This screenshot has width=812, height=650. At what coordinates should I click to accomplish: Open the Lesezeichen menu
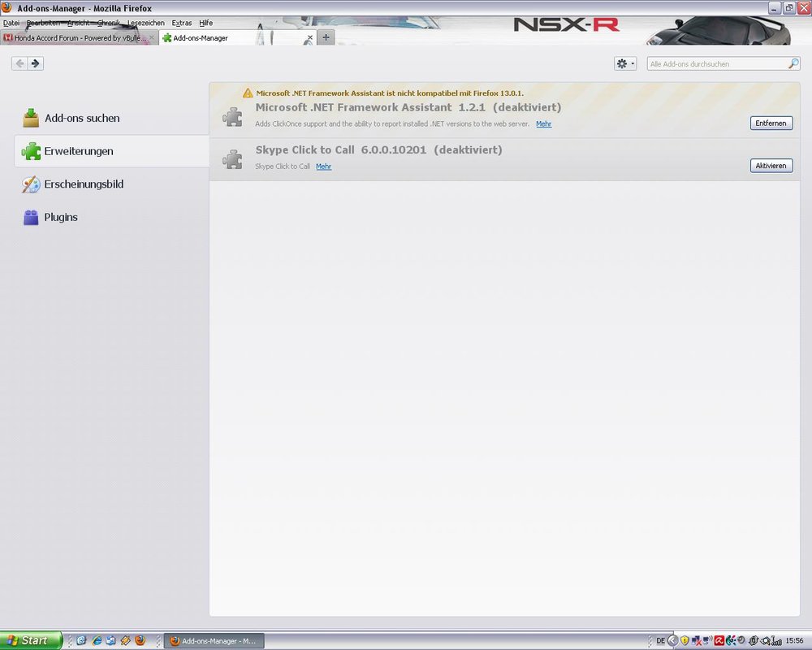point(146,23)
